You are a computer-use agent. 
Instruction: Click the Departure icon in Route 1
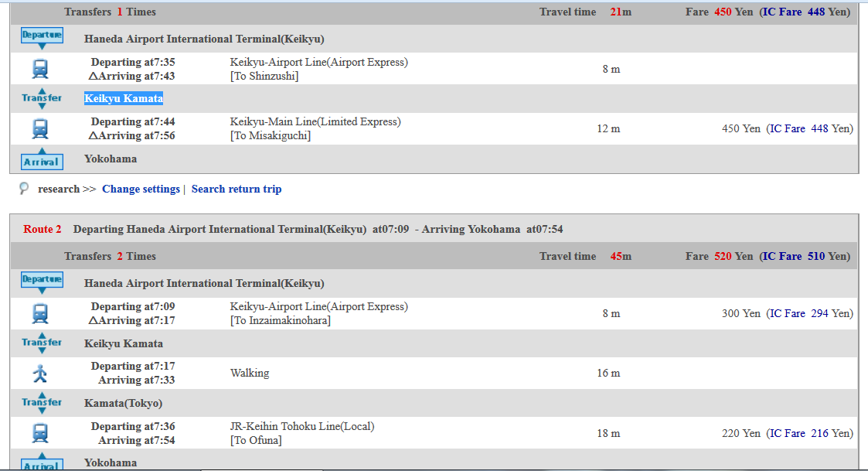[x=42, y=38]
